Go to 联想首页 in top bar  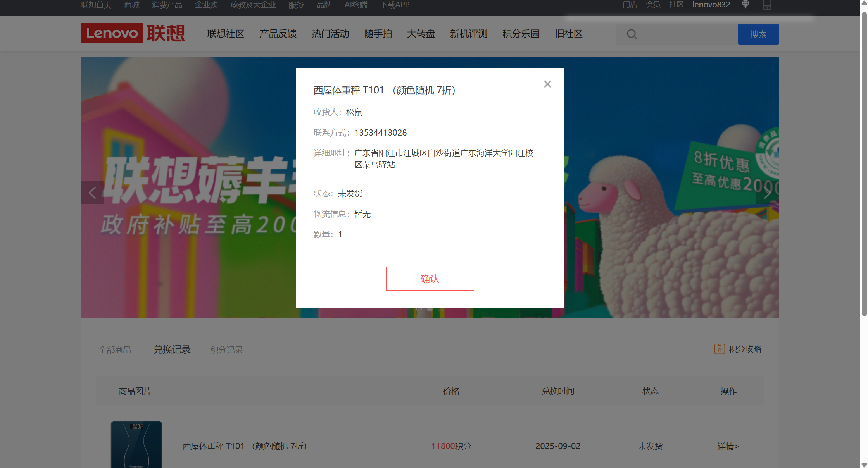pyautogui.click(x=96, y=5)
